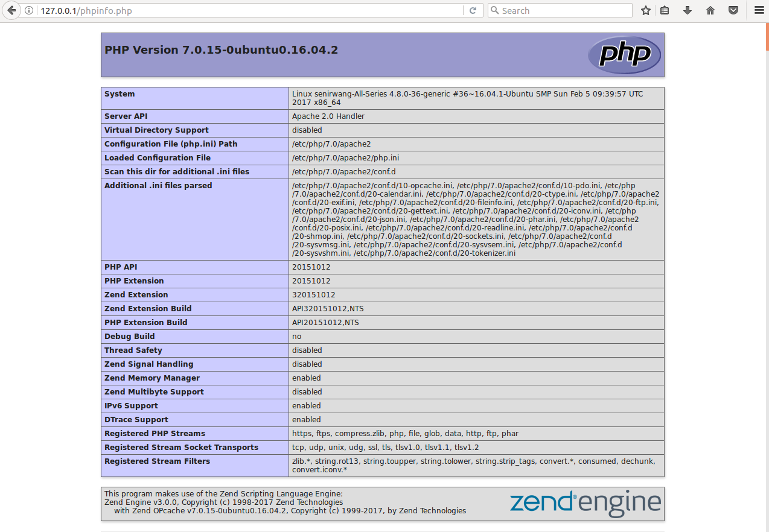Go to the home page icon
Screen dimensions: 769x532
coord(710,10)
